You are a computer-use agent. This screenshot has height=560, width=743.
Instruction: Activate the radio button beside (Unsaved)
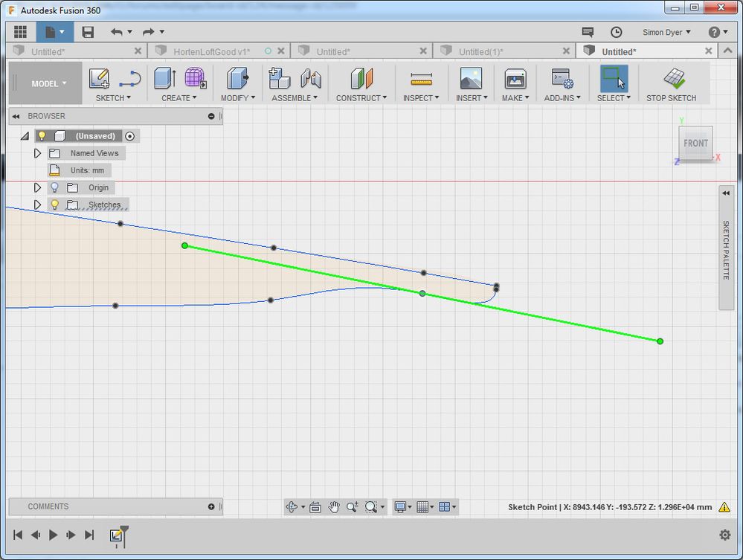tap(130, 136)
